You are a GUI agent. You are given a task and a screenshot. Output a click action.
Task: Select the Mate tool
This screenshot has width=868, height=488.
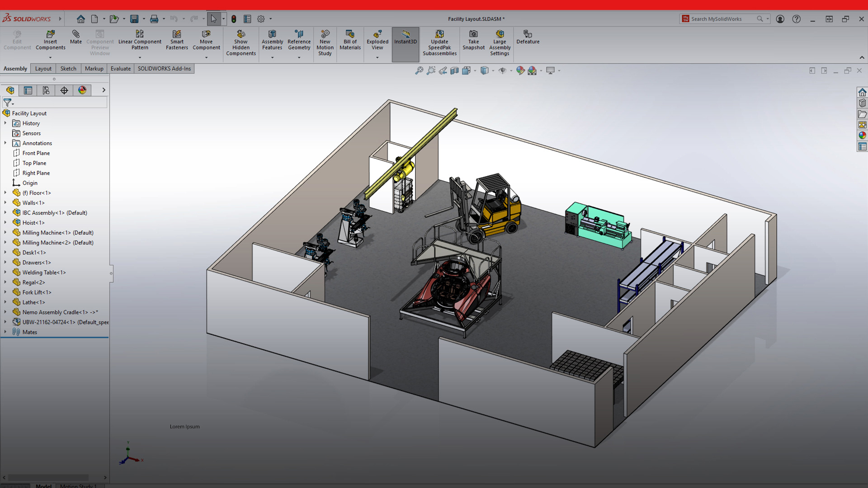[75, 38]
